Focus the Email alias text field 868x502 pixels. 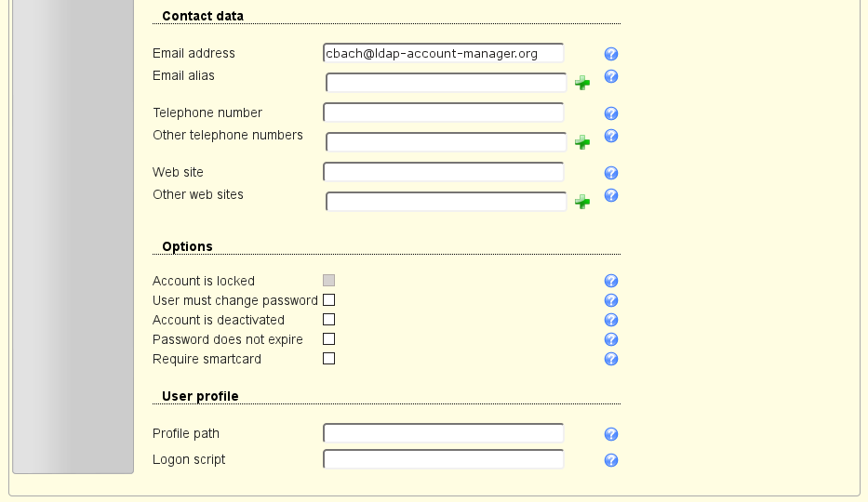click(x=446, y=83)
